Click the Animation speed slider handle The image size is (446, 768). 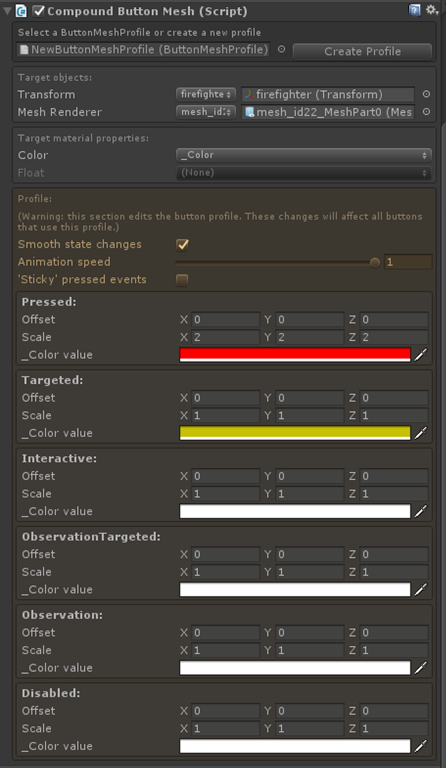pyautogui.click(x=375, y=263)
